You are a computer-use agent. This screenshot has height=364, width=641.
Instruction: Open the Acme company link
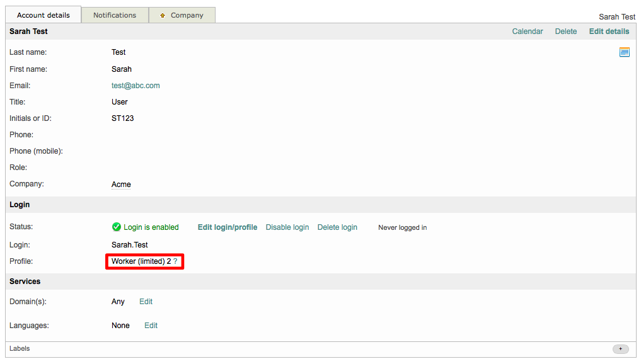click(121, 185)
